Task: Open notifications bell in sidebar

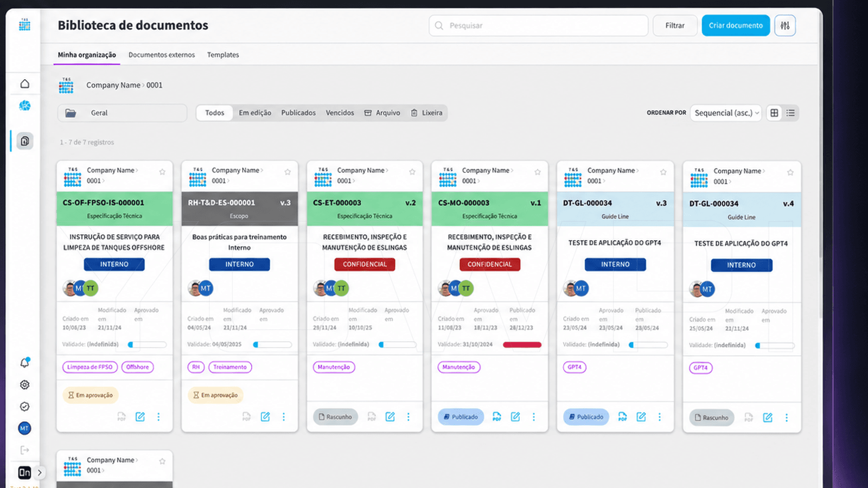Action: 24,363
